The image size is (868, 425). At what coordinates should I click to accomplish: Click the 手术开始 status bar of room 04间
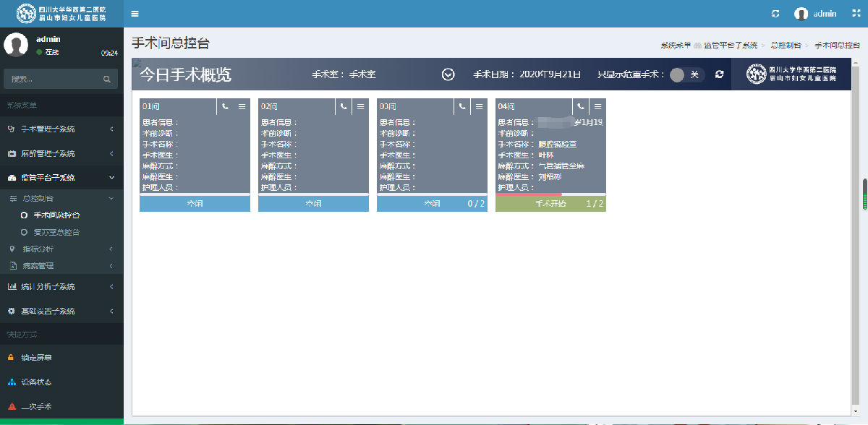(x=550, y=204)
